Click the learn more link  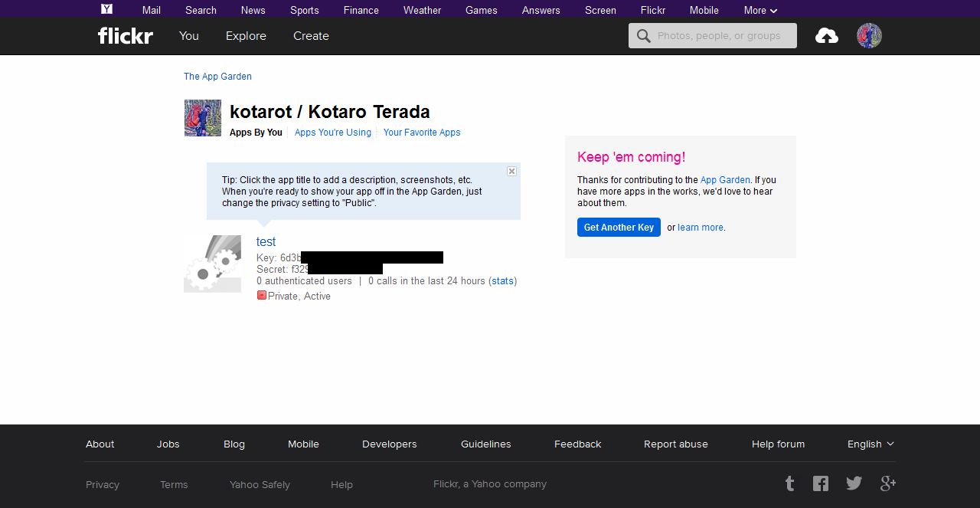click(x=701, y=228)
